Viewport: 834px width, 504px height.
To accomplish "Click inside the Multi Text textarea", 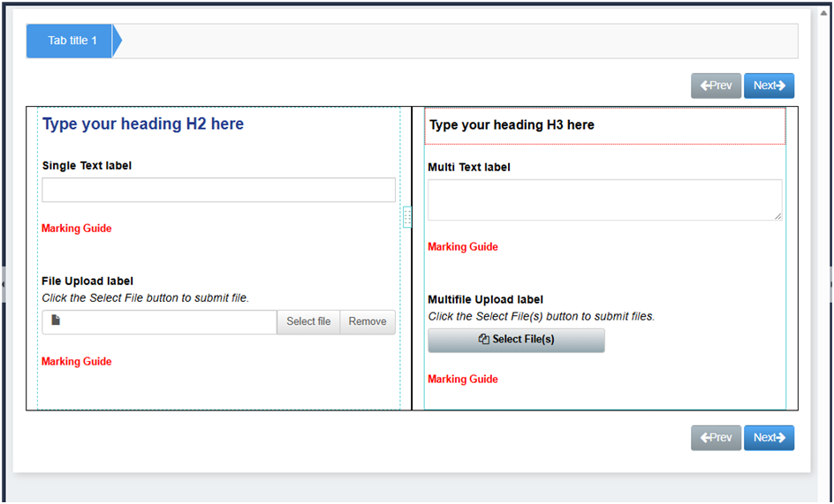I will pos(604,199).
